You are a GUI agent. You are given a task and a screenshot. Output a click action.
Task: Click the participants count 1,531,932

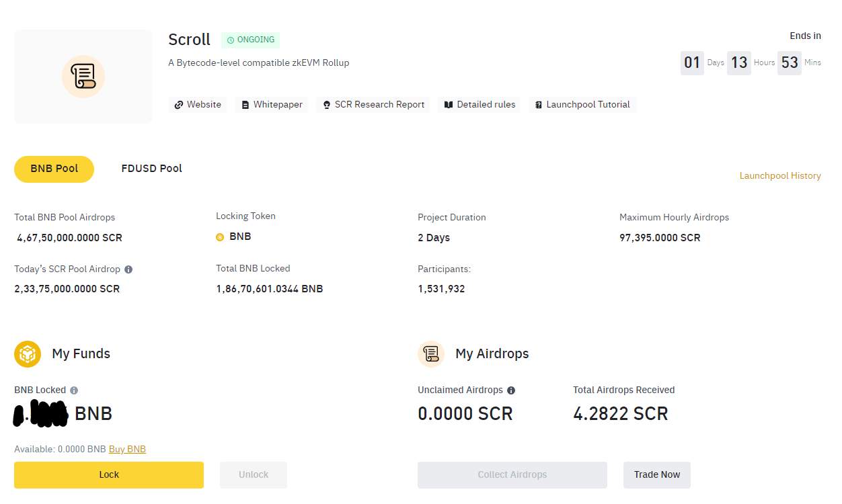(x=441, y=289)
